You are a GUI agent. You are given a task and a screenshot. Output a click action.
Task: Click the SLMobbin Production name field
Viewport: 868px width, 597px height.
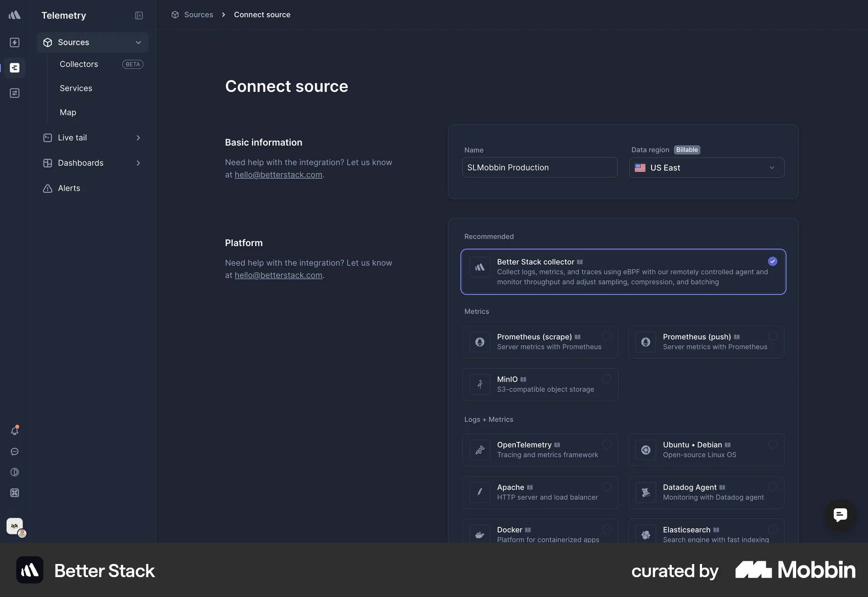tap(539, 167)
